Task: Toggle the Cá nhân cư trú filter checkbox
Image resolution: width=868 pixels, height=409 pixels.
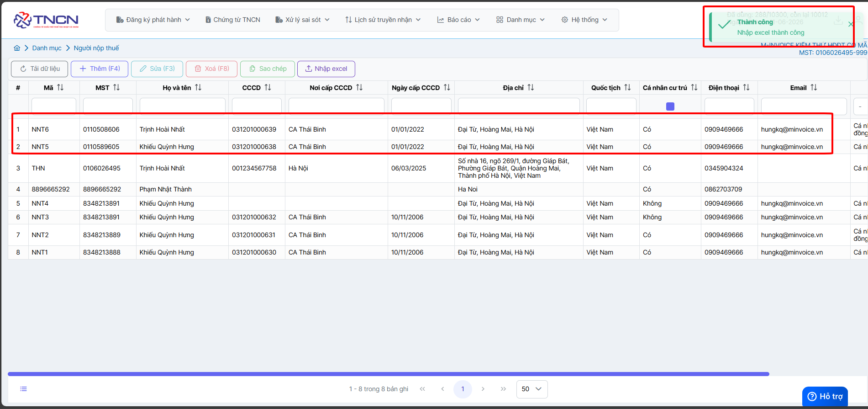Action: [x=670, y=106]
